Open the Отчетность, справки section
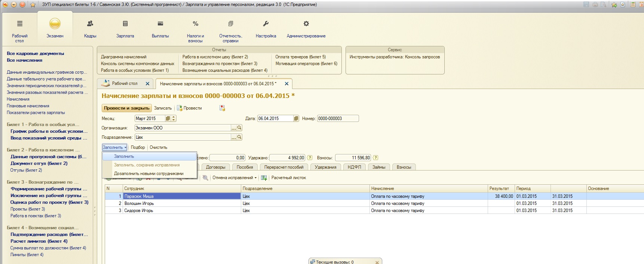Screen dimensions: 644x264 (231, 31)
